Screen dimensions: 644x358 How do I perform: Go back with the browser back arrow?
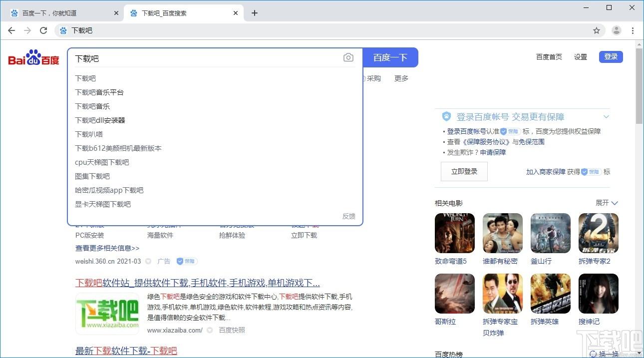[11, 30]
